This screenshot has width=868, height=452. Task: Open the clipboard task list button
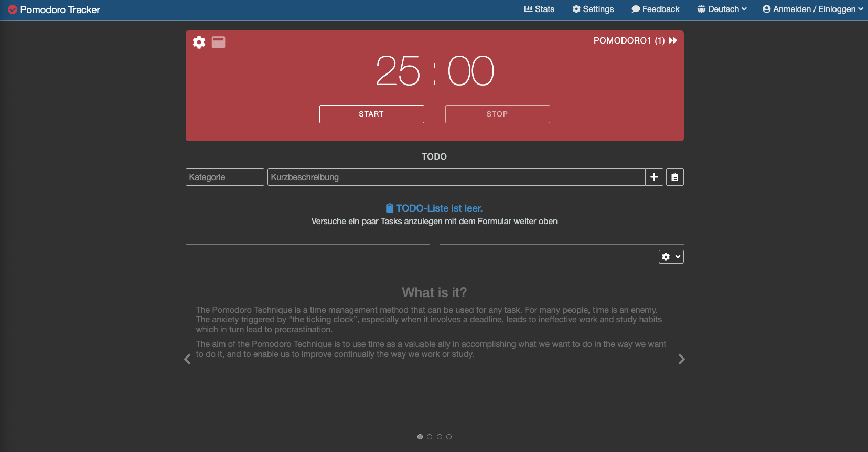[675, 177]
